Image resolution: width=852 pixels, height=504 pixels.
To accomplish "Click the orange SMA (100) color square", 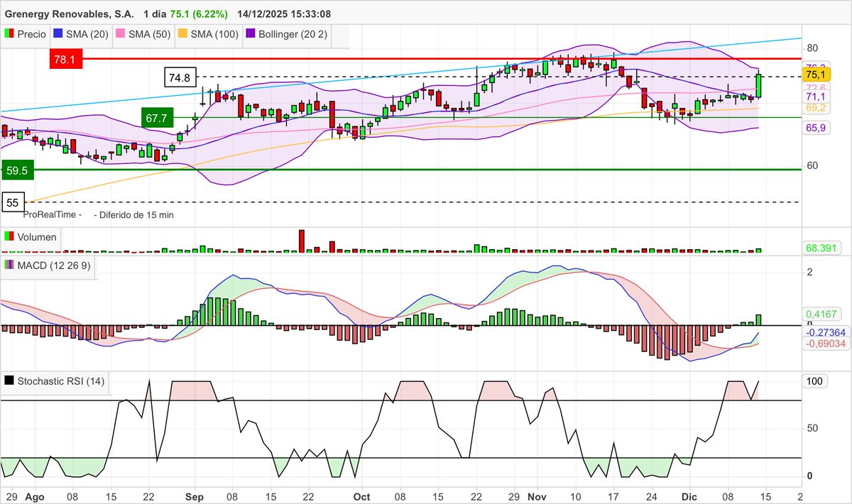I will pos(182,34).
